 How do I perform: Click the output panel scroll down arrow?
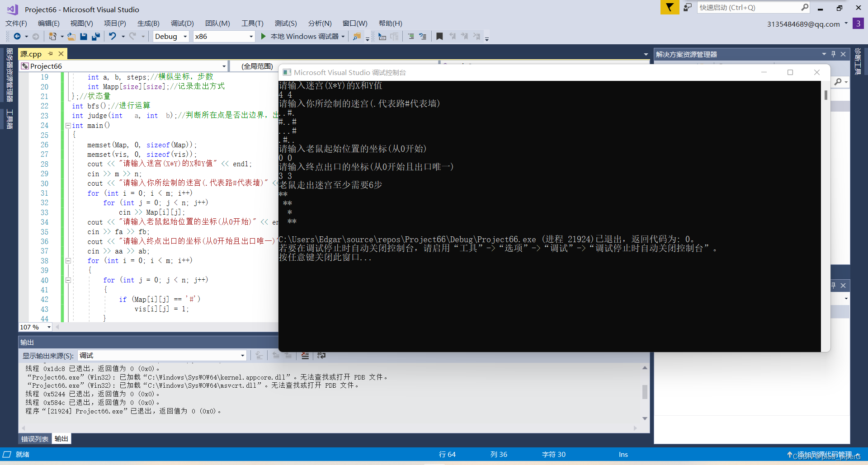[x=645, y=418]
